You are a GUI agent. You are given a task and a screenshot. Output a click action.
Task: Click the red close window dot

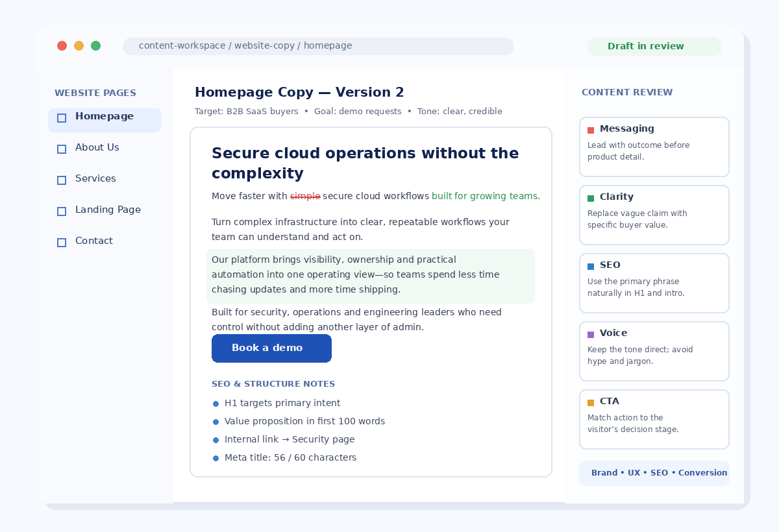(x=62, y=45)
